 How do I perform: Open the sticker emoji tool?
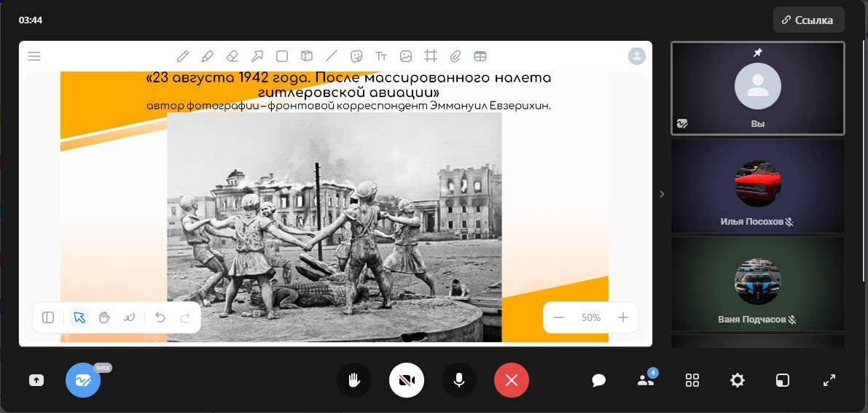[356, 56]
